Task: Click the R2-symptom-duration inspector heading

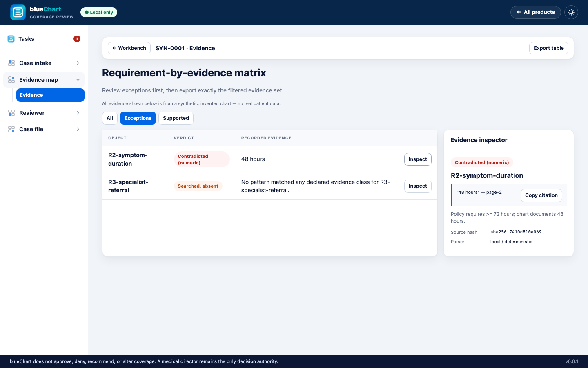Action: coord(487,176)
